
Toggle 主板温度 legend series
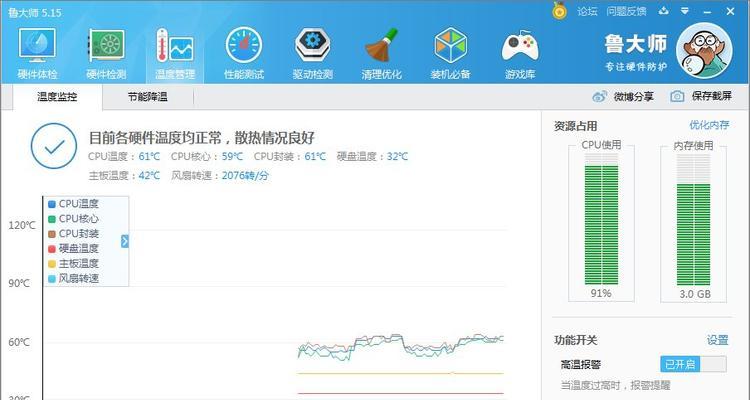tap(73, 264)
